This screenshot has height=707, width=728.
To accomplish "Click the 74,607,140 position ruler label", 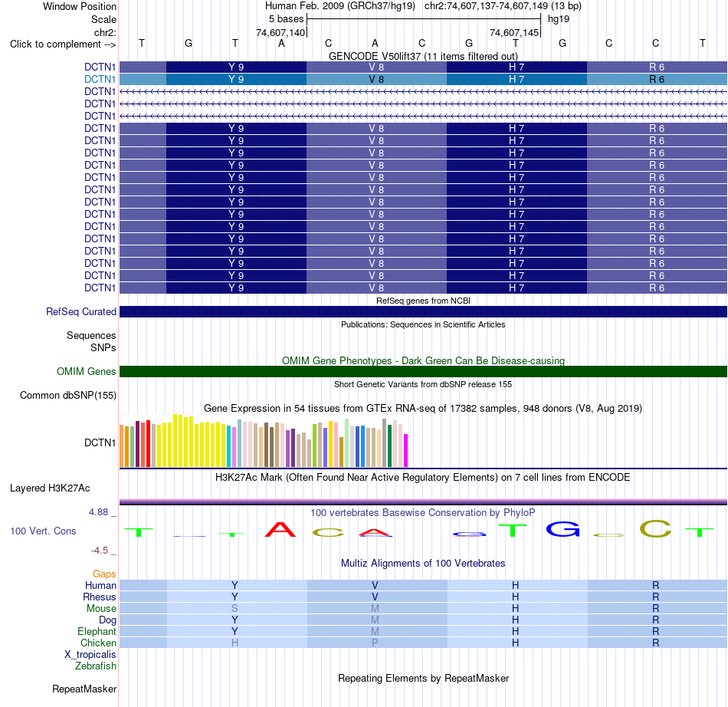I will [x=280, y=32].
